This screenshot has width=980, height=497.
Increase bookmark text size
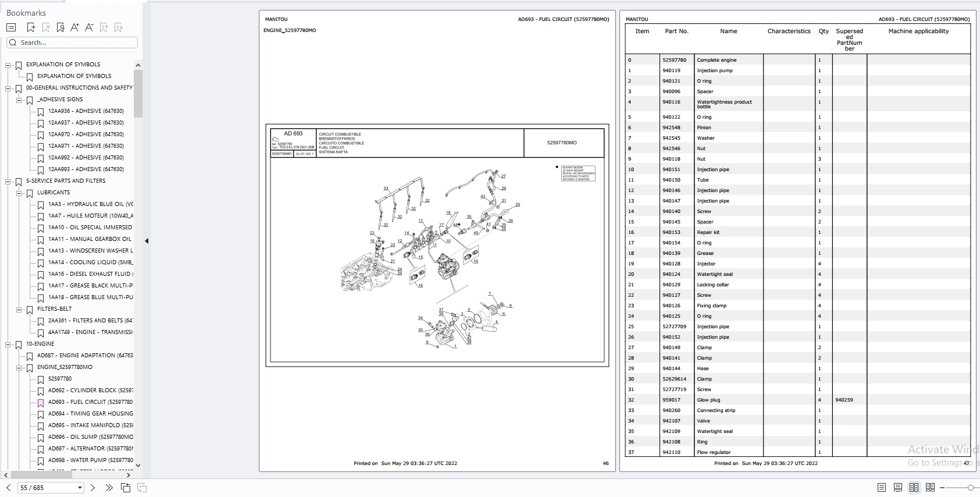coord(74,27)
